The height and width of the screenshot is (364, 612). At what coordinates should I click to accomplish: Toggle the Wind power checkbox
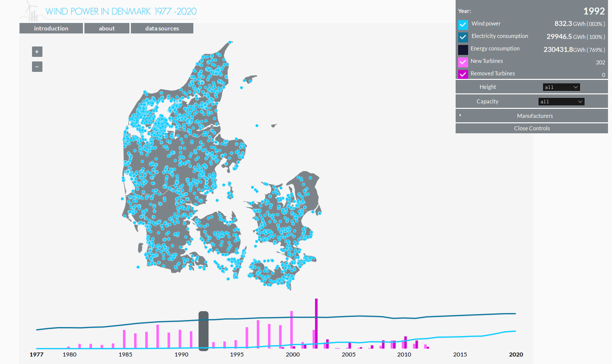tap(463, 24)
